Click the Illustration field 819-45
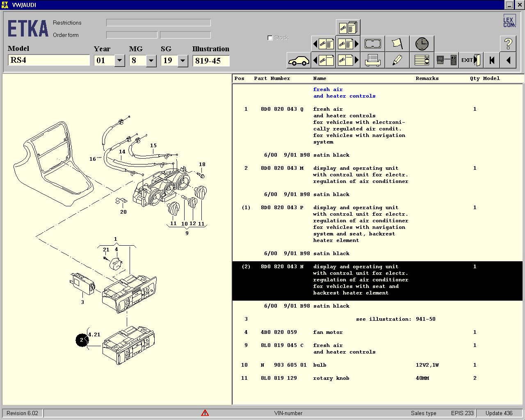This screenshot has width=525, height=420. point(211,61)
